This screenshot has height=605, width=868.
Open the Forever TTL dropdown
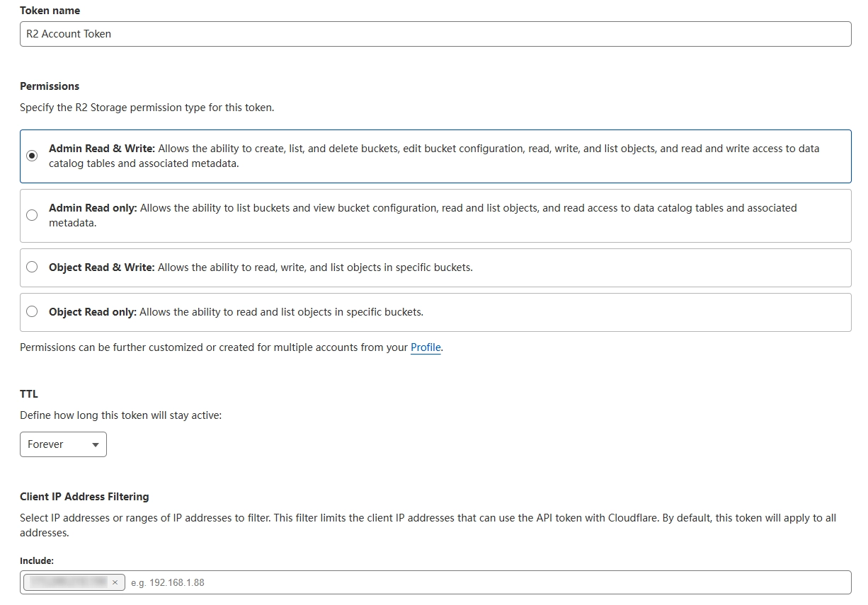(x=62, y=444)
